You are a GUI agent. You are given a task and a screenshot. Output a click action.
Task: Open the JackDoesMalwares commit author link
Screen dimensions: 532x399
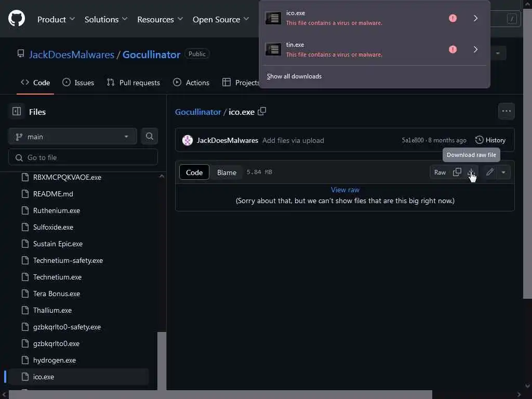[228, 140]
